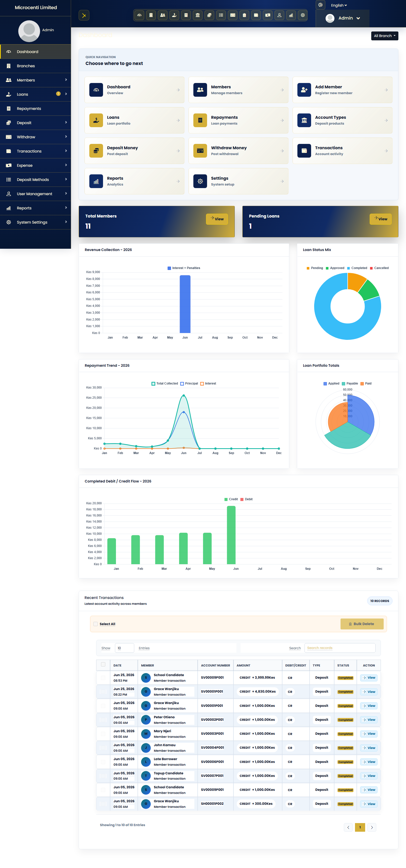Click the toolbar bulleted list icon
Viewport: 406px width, 868px height.
coord(221,15)
